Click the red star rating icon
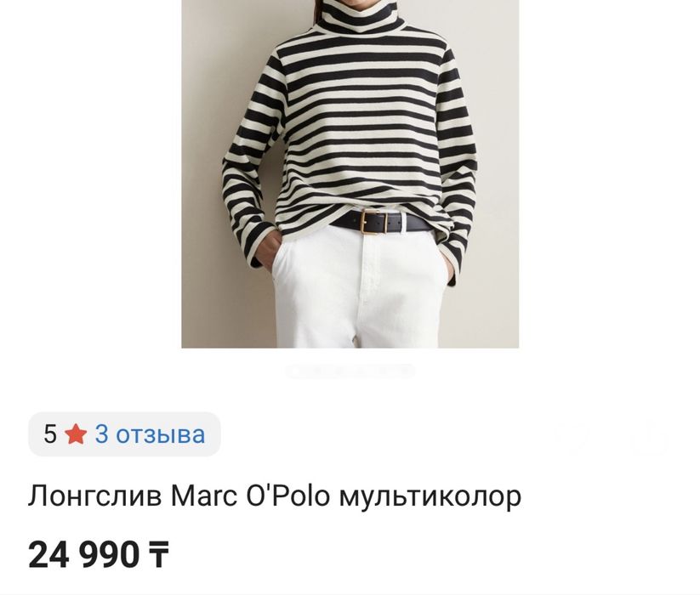The height and width of the screenshot is (595, 700). click(x=76, y=434)
